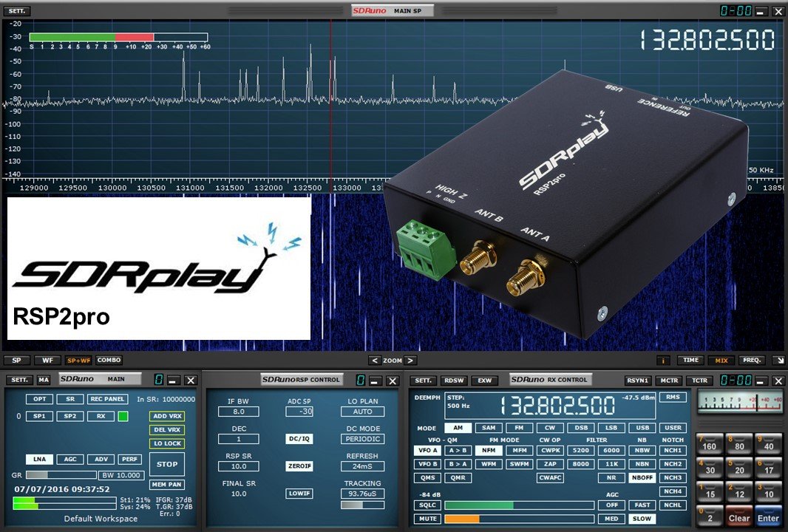
Task: Select LOWIF mode
Action: (x=299, y=494)
